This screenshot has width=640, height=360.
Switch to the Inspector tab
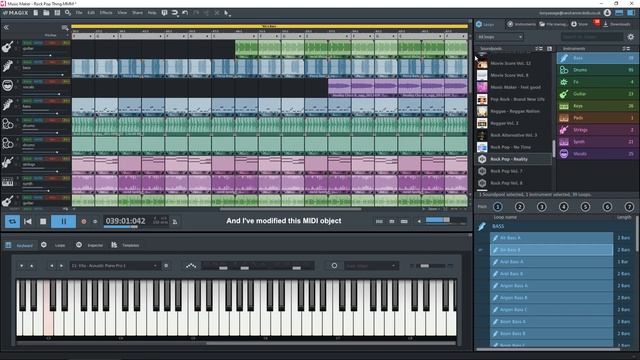point(90,245)
